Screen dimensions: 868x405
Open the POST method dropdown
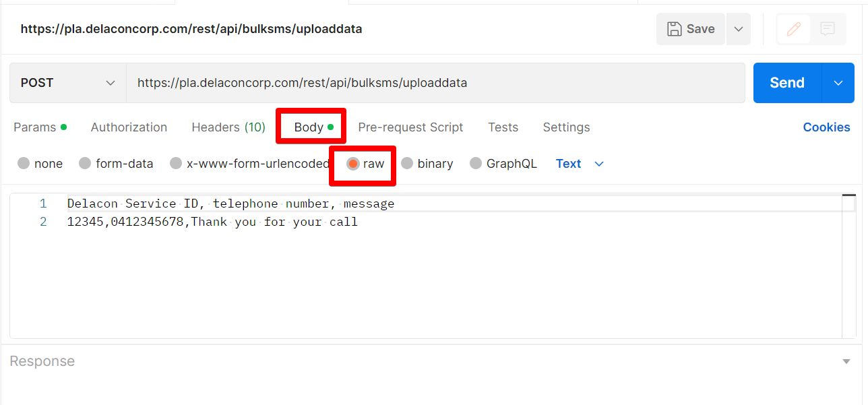(x=67, y=83)
